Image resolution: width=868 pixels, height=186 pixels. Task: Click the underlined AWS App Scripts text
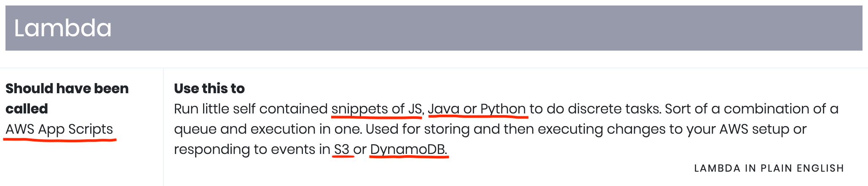(59, 129)
